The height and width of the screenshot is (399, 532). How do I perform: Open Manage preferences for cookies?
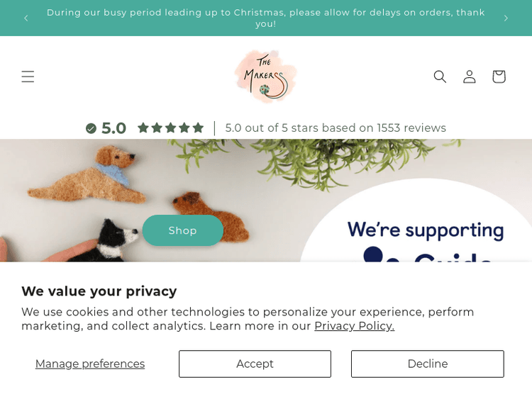tap(90, 364)
